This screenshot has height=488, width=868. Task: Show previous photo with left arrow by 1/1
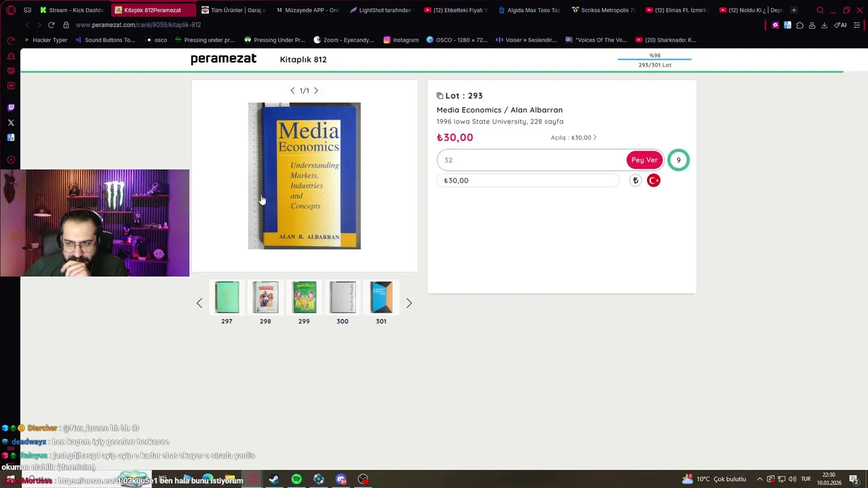pos(292,91)
